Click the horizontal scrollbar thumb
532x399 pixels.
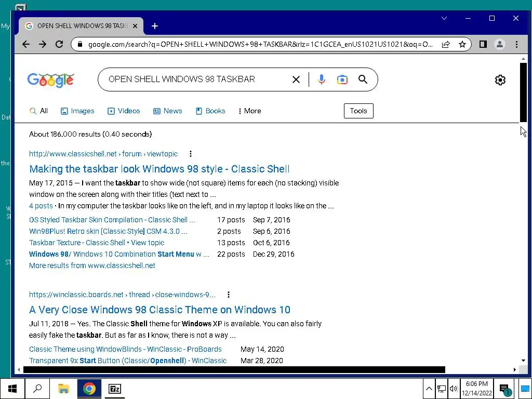coord(234,369)
